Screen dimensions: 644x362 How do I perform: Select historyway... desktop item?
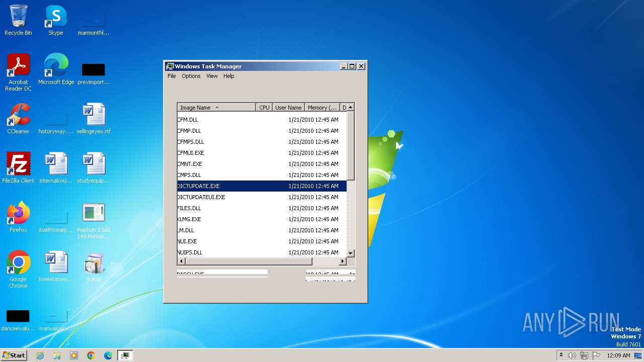pos(56,122)
